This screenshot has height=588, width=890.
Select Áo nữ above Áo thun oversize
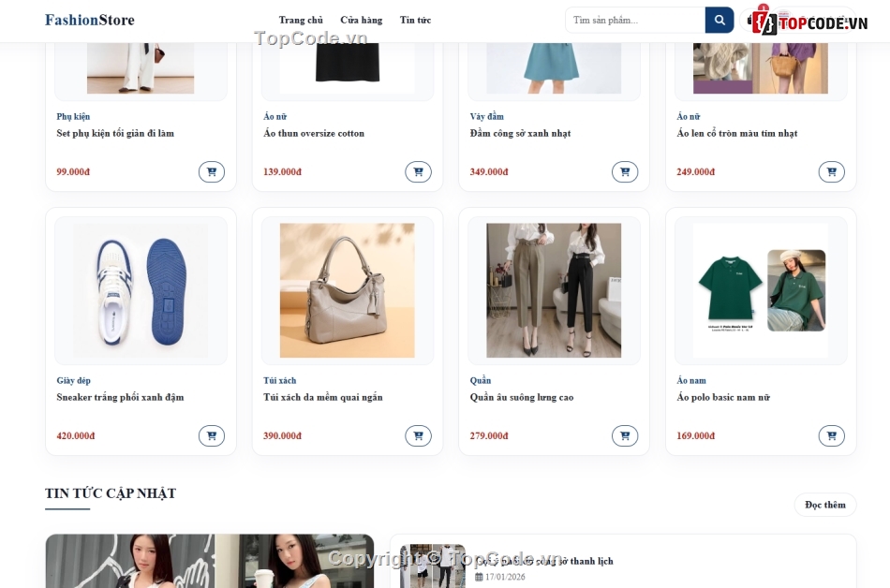[274, 116]
